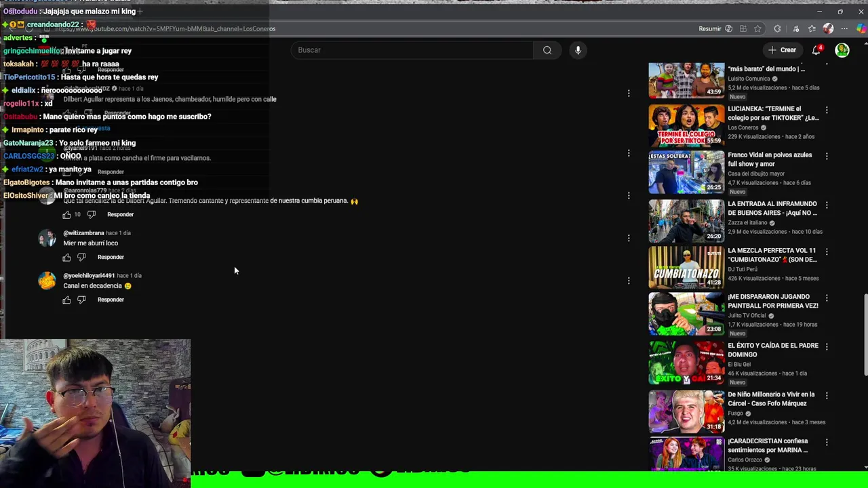Screen dimensions: 868x488
Task: Click the browser URL address bar
Action: click(x=366, y=28)
